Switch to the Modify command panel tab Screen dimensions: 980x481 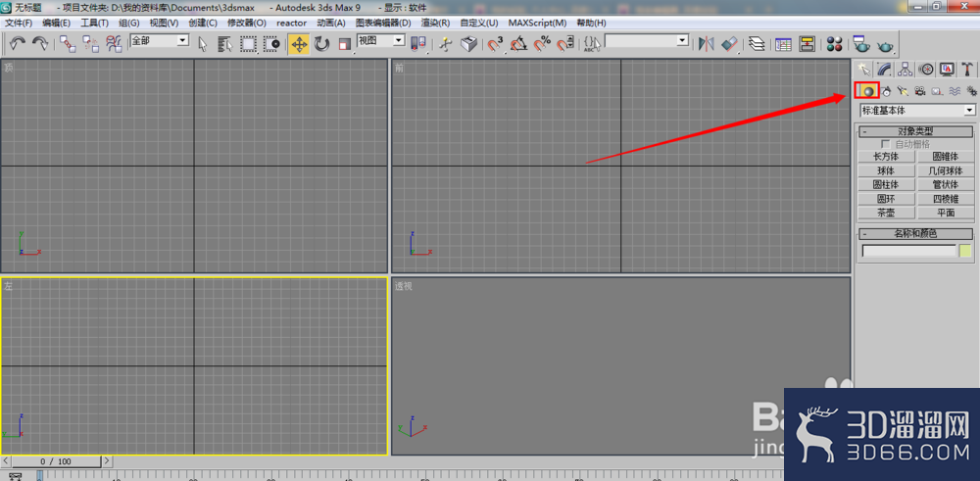(884, 69)
